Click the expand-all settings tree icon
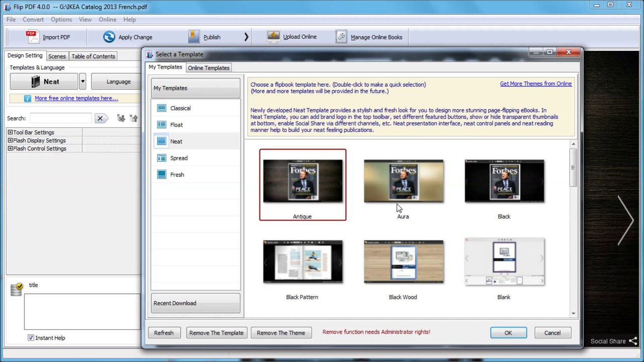 121,118
